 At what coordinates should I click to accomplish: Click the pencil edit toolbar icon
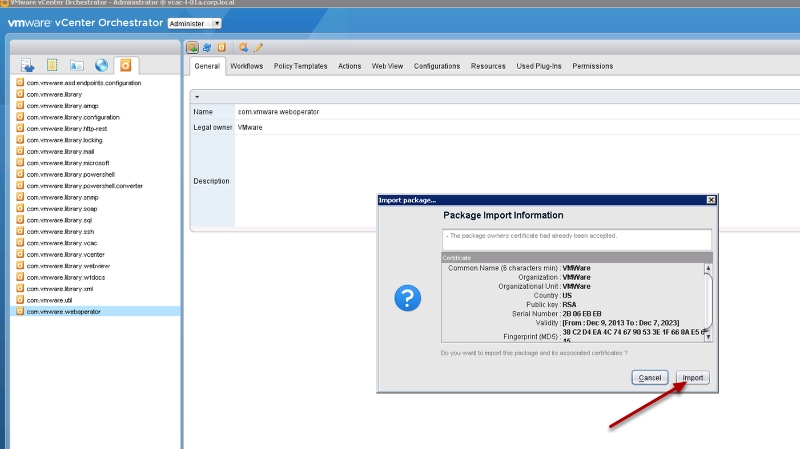pos(258,47)
